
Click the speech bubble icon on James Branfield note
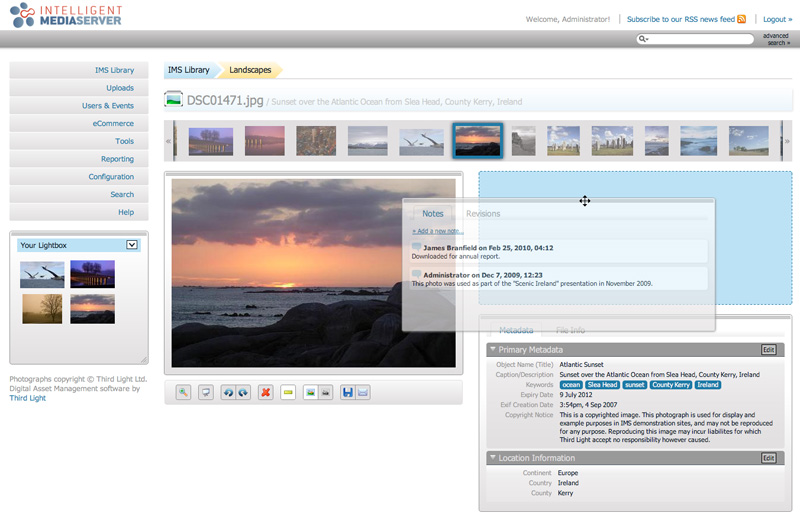click(416, 247)
